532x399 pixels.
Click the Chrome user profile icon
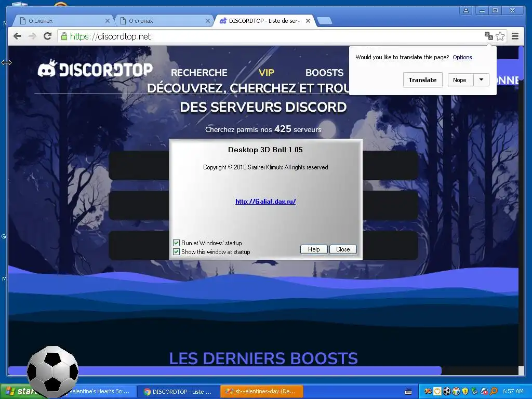point(466,10)
